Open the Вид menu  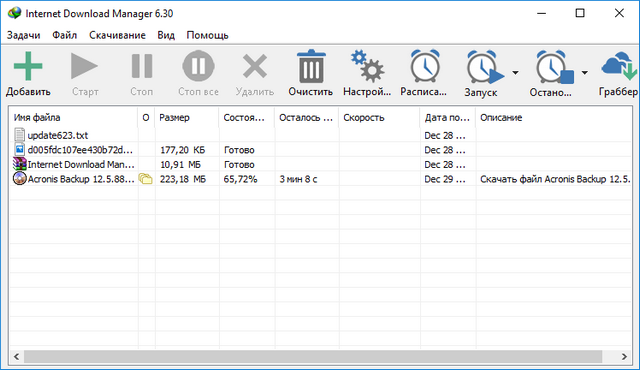[x=166, y=35]
